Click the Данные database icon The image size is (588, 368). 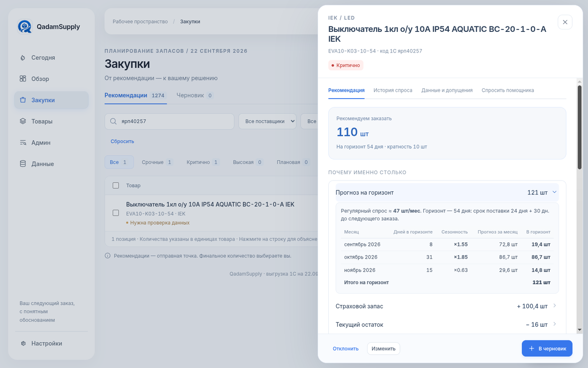click(x=23, y=164)
